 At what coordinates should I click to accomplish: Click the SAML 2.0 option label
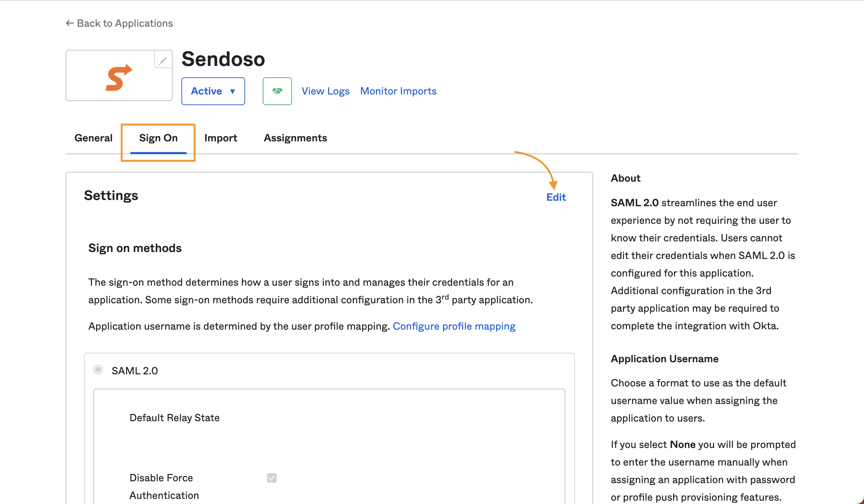[135, 371]
